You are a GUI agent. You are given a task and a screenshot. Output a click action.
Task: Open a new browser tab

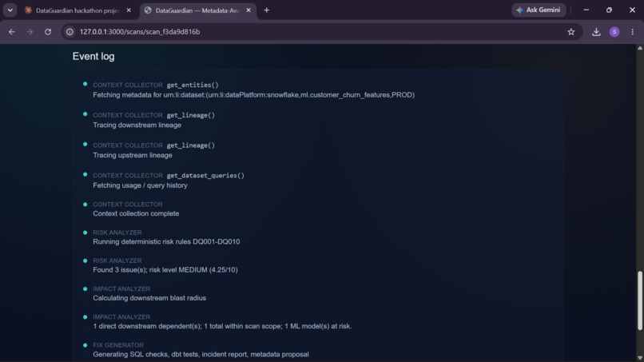tap(267, 10)
